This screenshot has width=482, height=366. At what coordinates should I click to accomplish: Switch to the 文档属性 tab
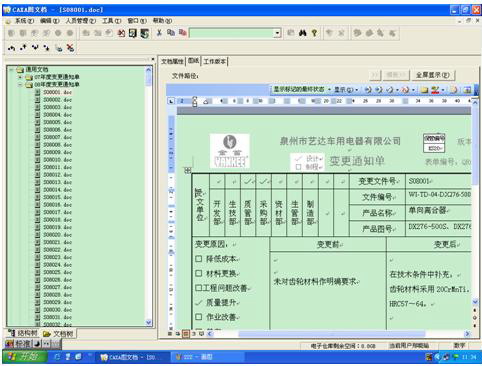pos(172,61)
